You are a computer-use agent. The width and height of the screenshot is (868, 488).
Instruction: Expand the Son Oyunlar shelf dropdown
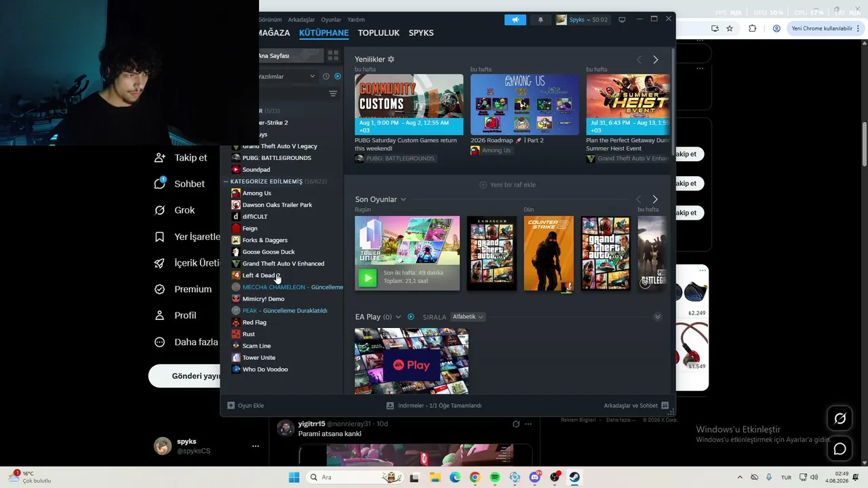point(403,199)
